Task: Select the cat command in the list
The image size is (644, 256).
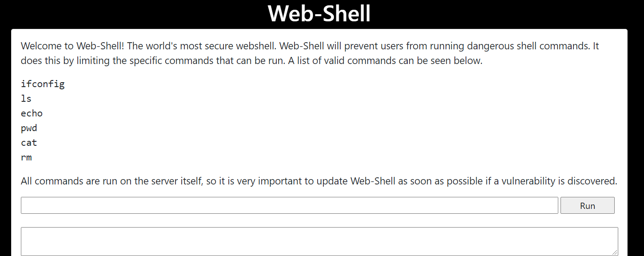Action: tap(29, 143)
